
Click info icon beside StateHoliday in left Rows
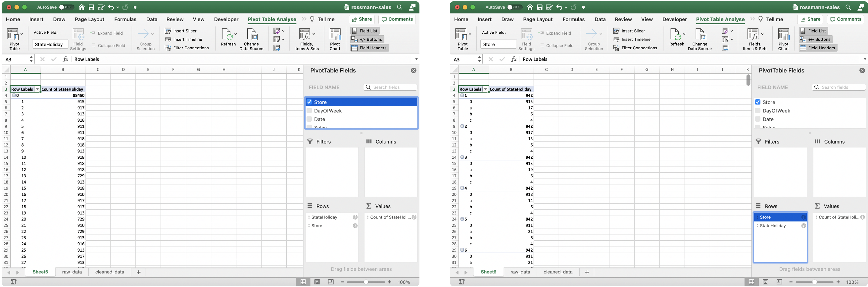pyautogui.click(x=355, y=217)
